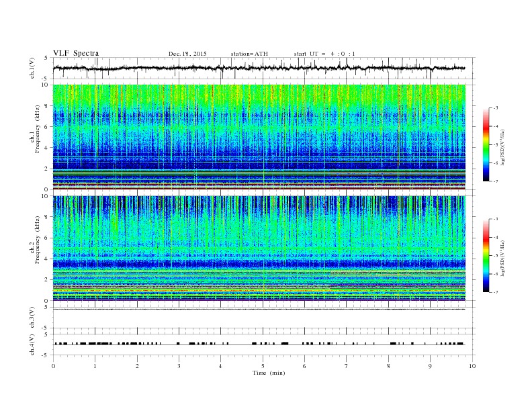Select the "start UT = 4 :0 :1" text
Image resolution: width=532 pixels, height=411 pixels.
324,54
